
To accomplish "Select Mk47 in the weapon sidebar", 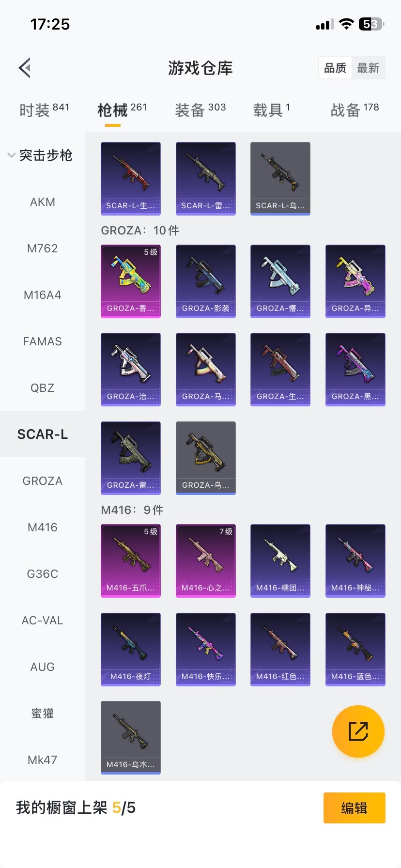I will 43,760.
